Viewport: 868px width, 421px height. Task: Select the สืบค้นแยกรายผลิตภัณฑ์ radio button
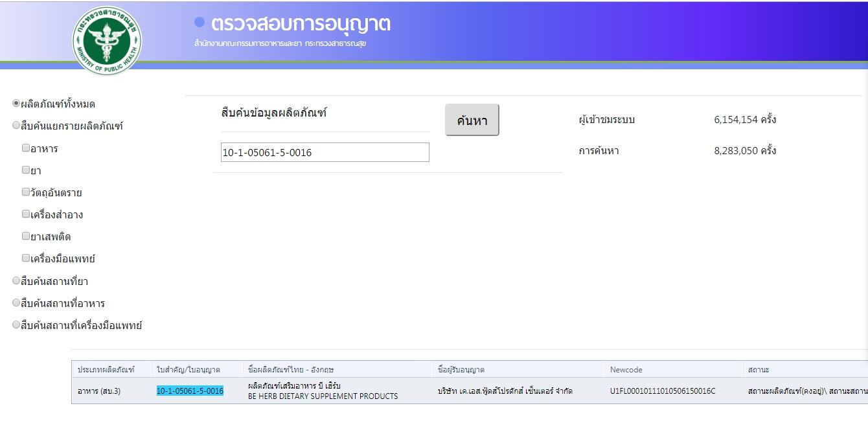click(x=16, y=126)
